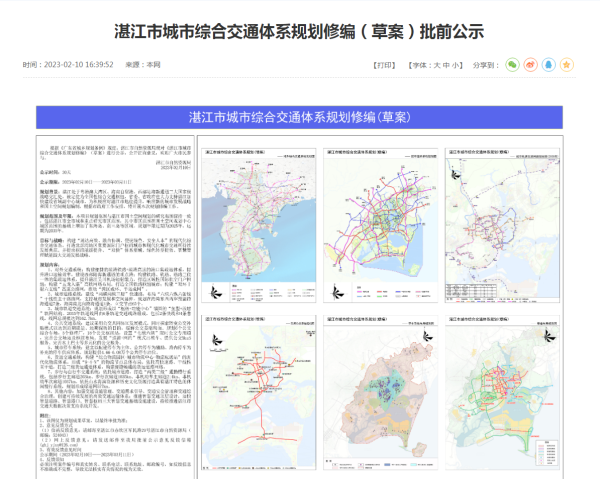Click the 分享到 label
This screenshot has height=479, width=600.
point(486,65)
